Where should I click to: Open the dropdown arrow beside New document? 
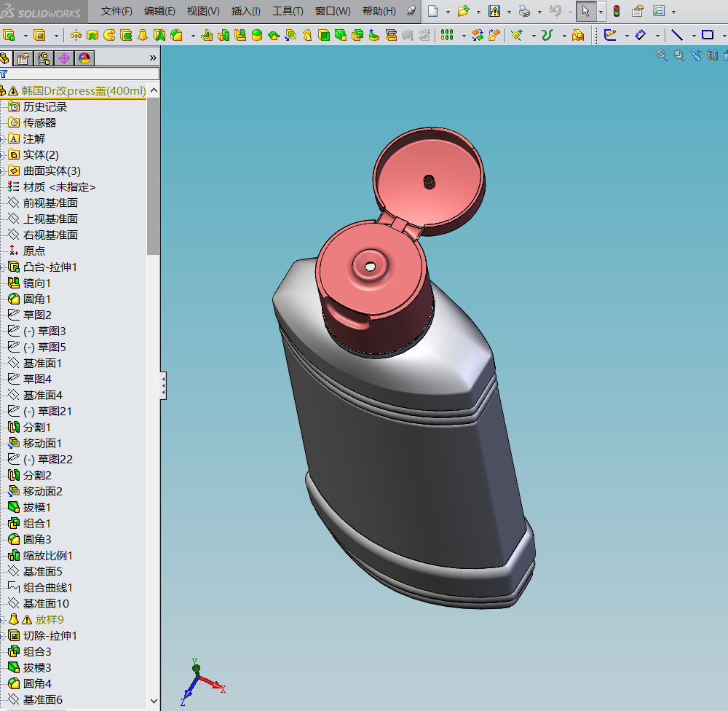click(x=448, y=12)
